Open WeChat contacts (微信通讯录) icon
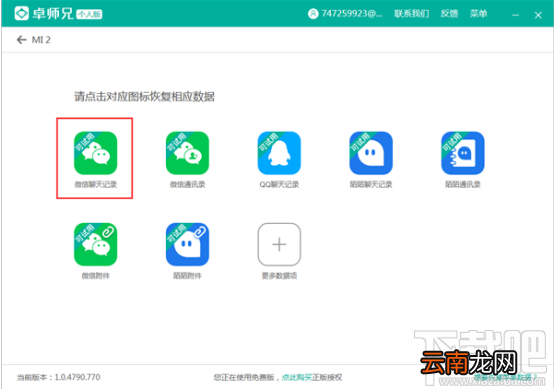Viewport: 554px width, 391px height. 187,153
